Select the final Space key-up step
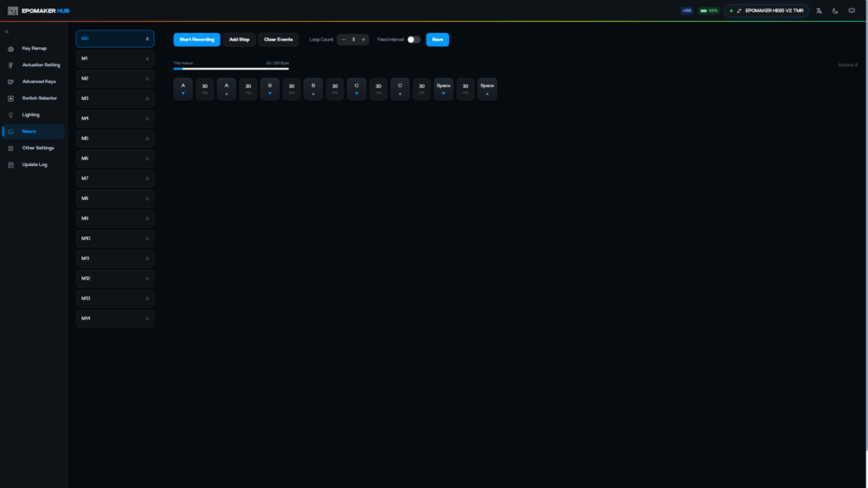Screen dimensions: 868x488 point(487,88)
